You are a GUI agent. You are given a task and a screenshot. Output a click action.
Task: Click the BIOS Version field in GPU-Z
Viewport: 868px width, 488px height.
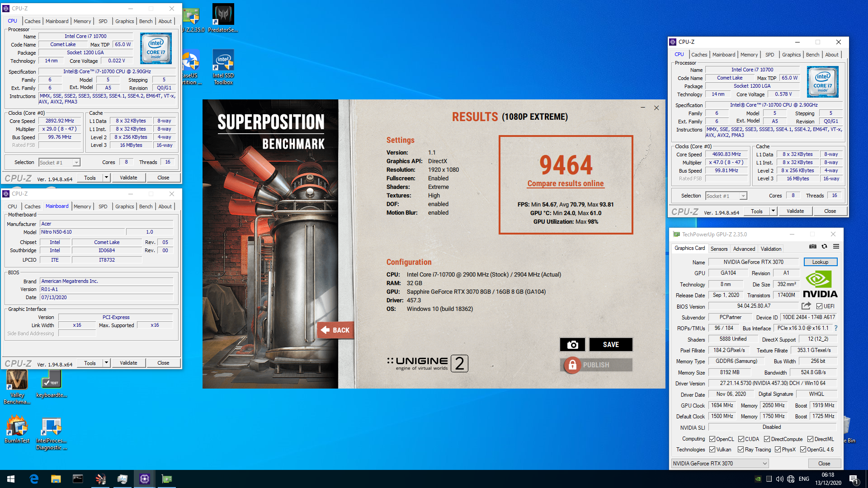pos(753,306)
